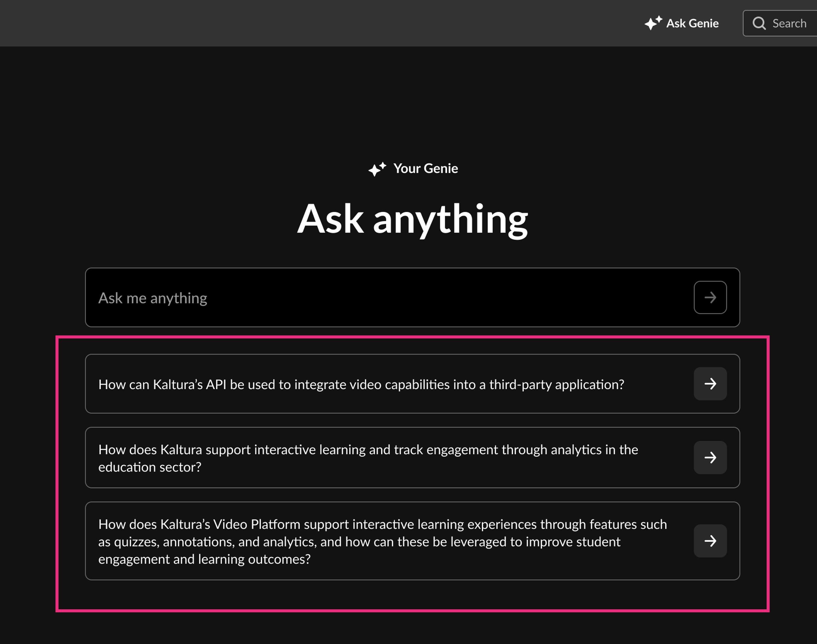Click the Ask anything heading
Image resolution: width=817 pixels, height=644 pixels.
(x=412, y=219)
